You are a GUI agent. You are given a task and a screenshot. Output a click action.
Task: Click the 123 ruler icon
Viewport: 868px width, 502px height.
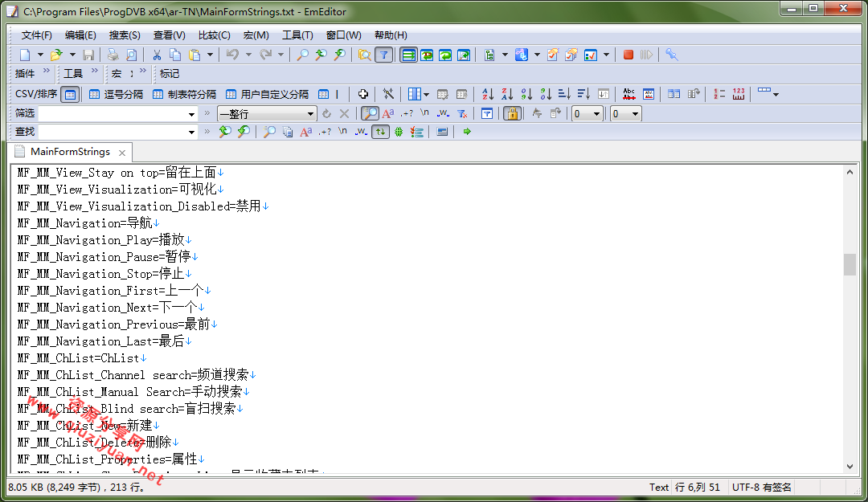739,94
